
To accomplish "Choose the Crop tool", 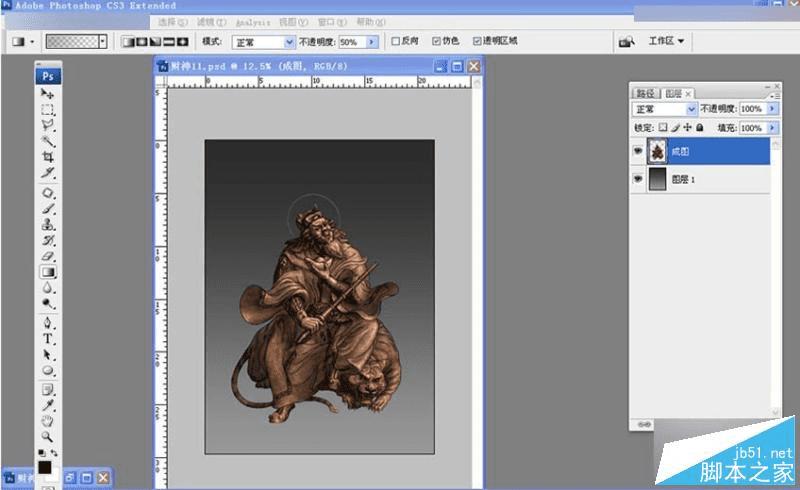I will click(x=48, y=157).
